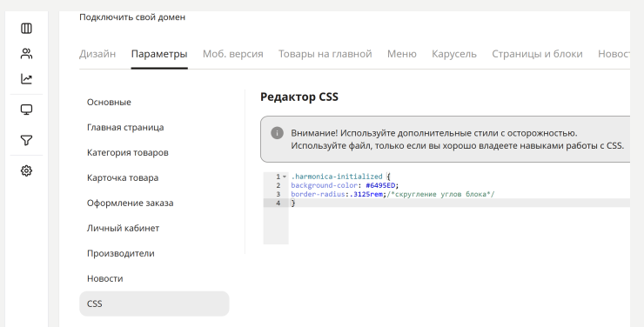Click the info icon in warning box

[x=277, y=133]
